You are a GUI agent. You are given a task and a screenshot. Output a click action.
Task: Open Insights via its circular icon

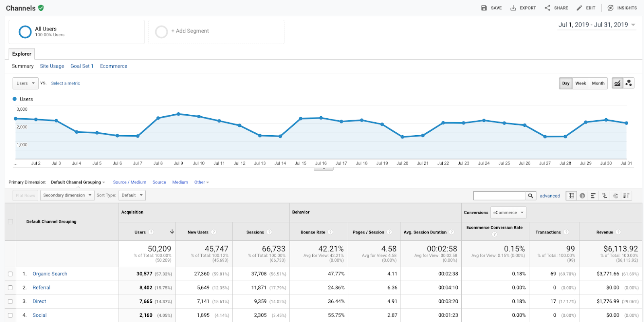(x=611, y=8)
